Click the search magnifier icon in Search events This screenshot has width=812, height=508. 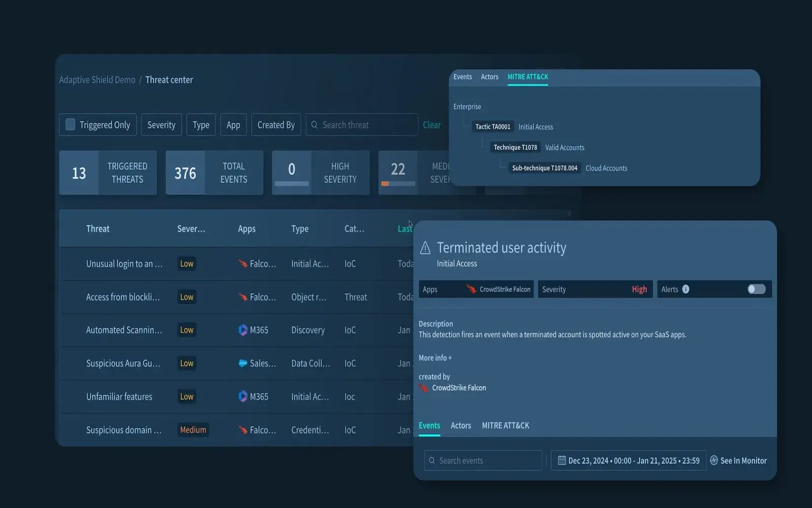(x=432, y=461)
